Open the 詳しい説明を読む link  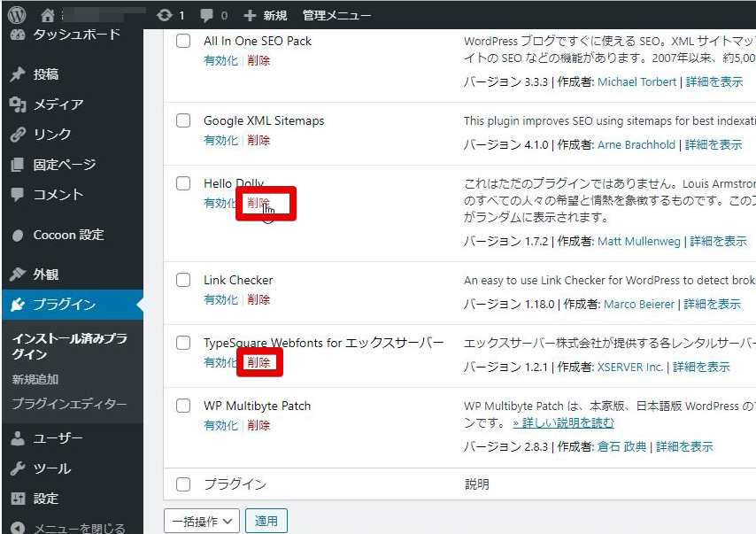pos(564,423)
